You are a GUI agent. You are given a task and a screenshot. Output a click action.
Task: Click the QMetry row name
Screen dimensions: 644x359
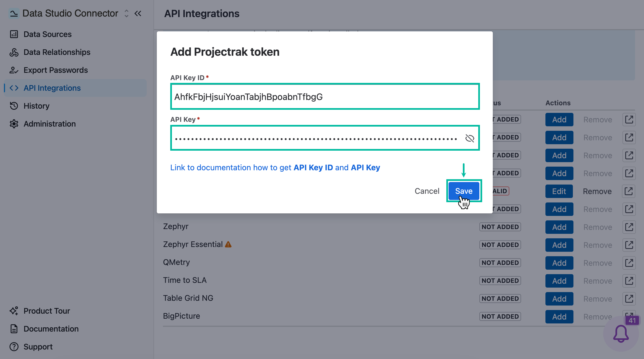pos(176,262)
